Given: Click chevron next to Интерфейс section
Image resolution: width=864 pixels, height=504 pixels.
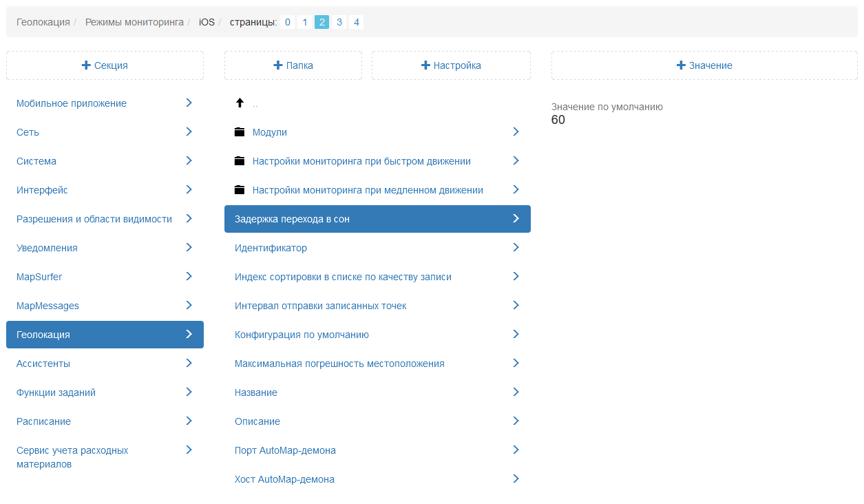Looking at the screenshot, I should coord(189,189).
